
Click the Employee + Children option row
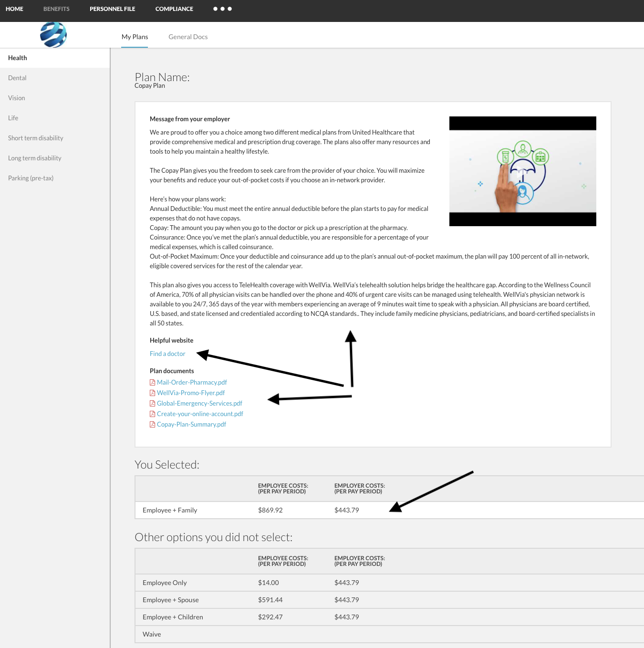click(389, 617)
